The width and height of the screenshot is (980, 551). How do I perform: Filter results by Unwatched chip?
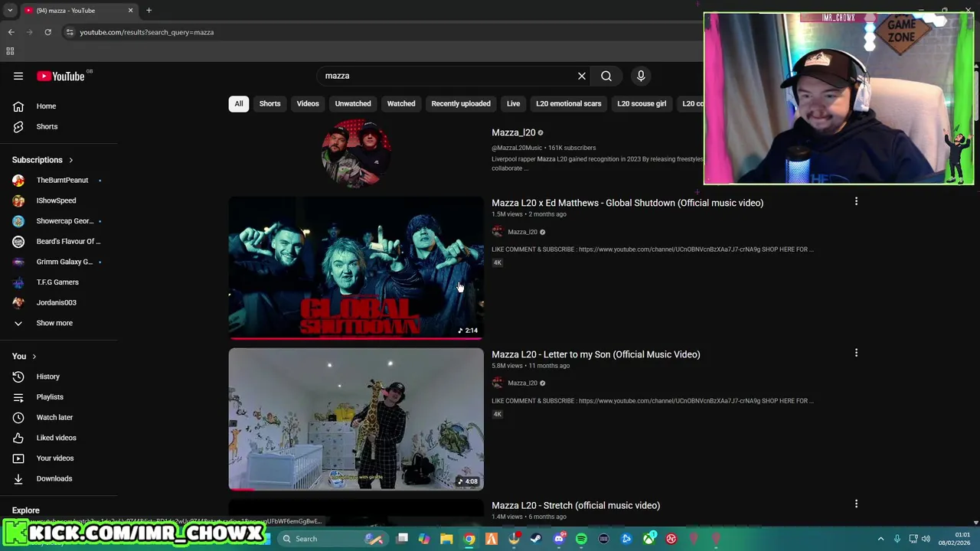(x=353, y=103)
